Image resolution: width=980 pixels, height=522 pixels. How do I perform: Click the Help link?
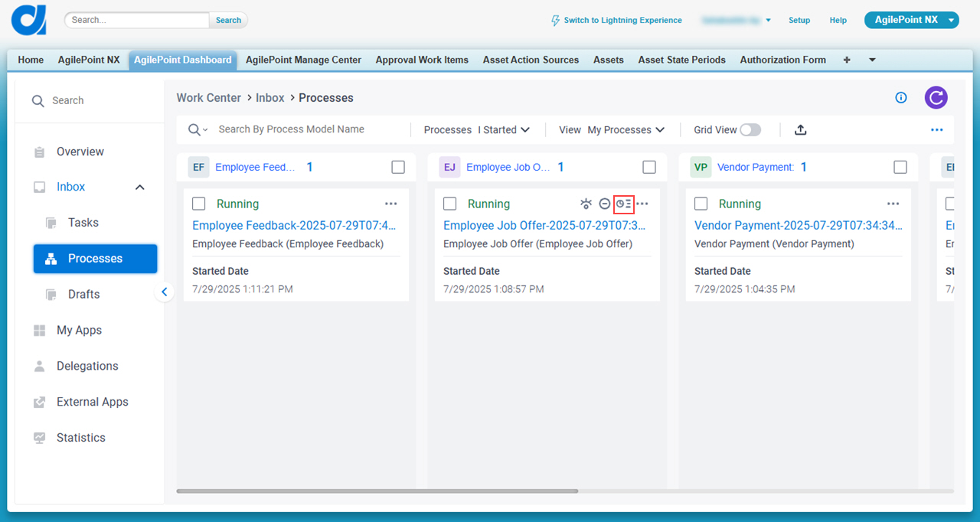pos(838,21)
